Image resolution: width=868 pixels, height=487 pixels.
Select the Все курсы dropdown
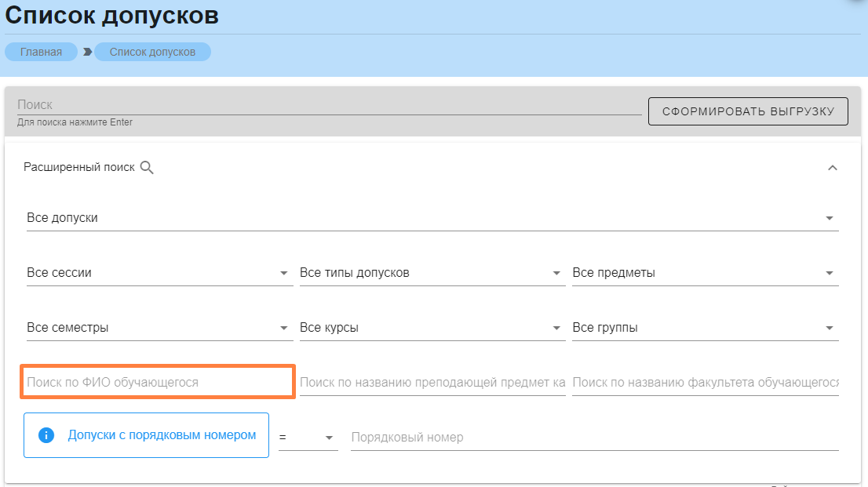click(432, 328)
